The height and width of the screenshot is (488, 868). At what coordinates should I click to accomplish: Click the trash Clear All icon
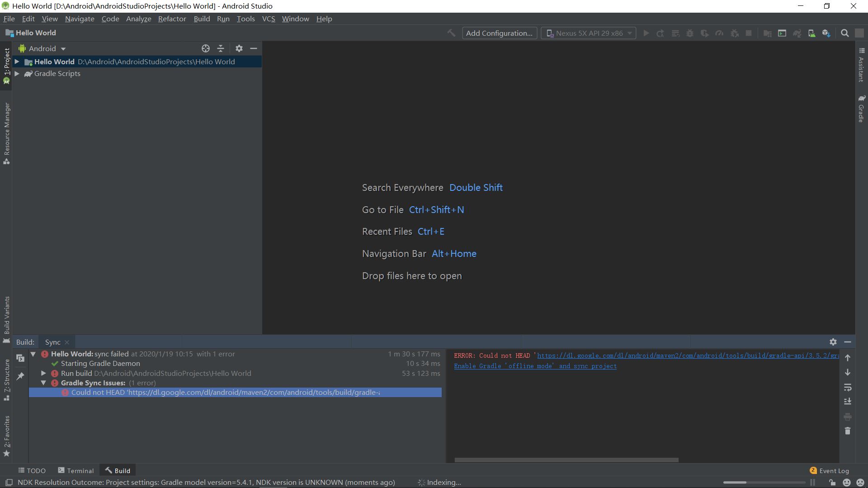pyautogui.click(x=848, y=431)
